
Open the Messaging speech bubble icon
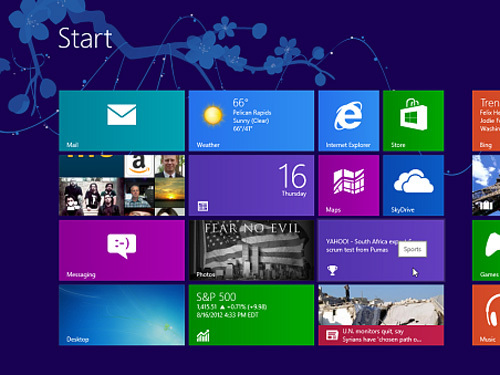[x=122, y=246]
